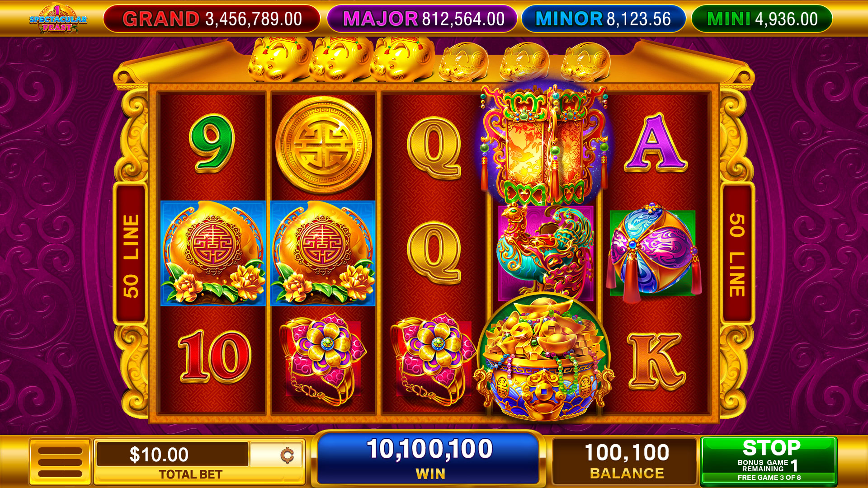Click the last translucent golden pig
The width and height of the screenshot is (868, 488).
[x=585, y=62]
